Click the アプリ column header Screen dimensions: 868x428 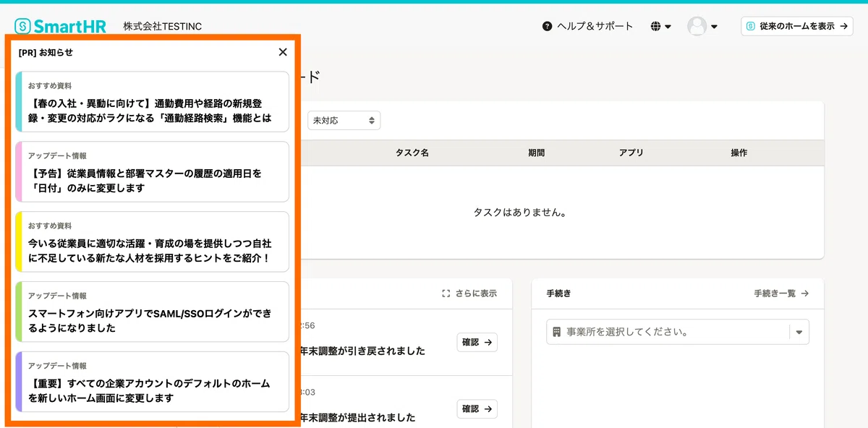coord(631,153)
